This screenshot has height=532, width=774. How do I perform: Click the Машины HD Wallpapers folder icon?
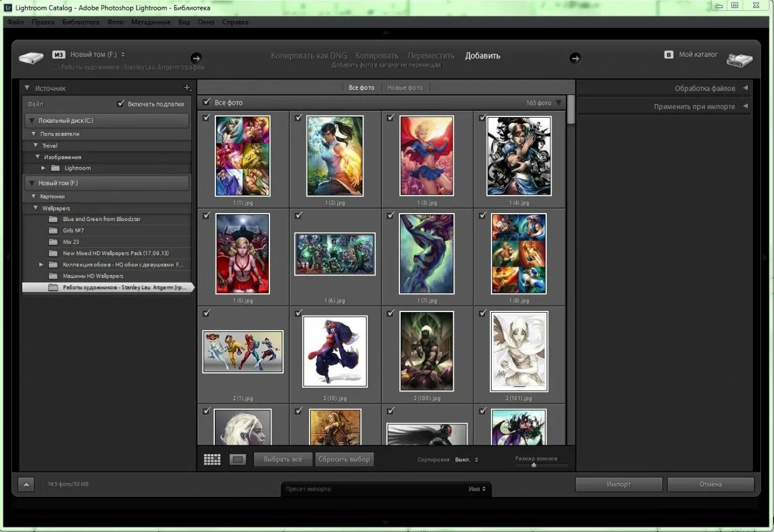53,276
